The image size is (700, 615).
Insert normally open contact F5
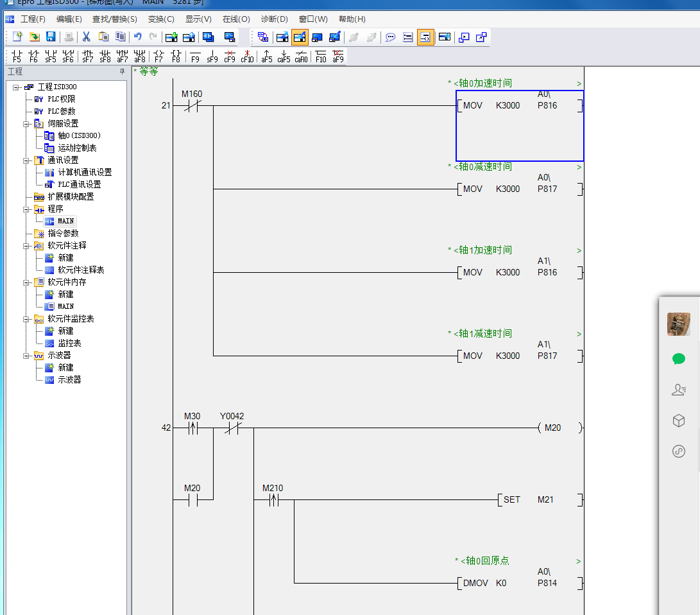17,56
